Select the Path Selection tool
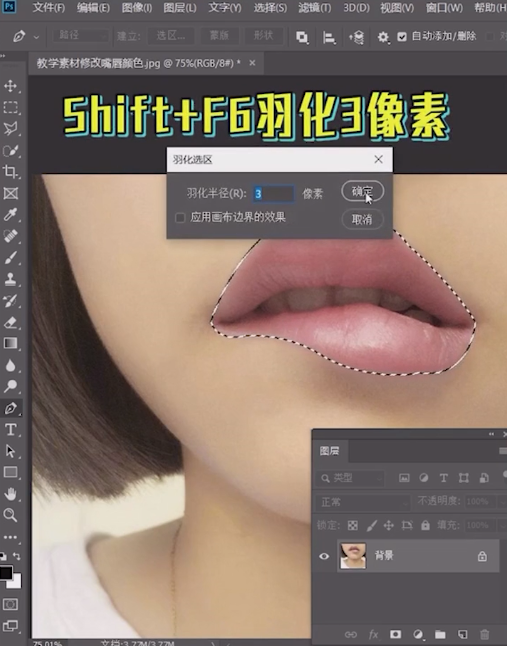This screenshot has width=507, height=646. tap(11, 451)
